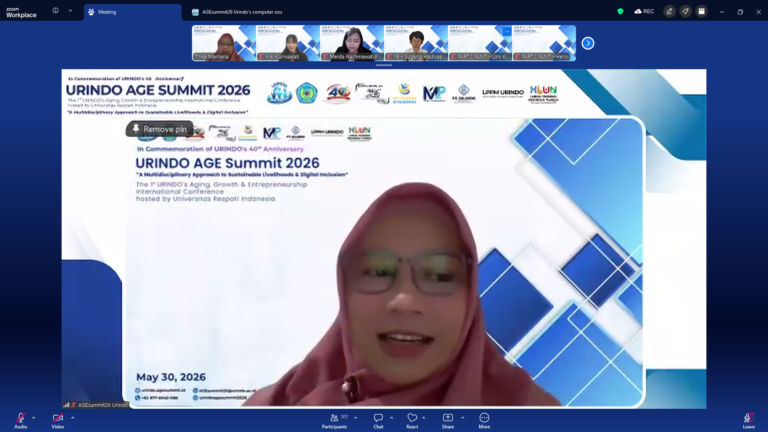The width and height of the screenshot is (768, 432).
Task: Open the AI Companion sparkle icon
Action: click(685, 11)
